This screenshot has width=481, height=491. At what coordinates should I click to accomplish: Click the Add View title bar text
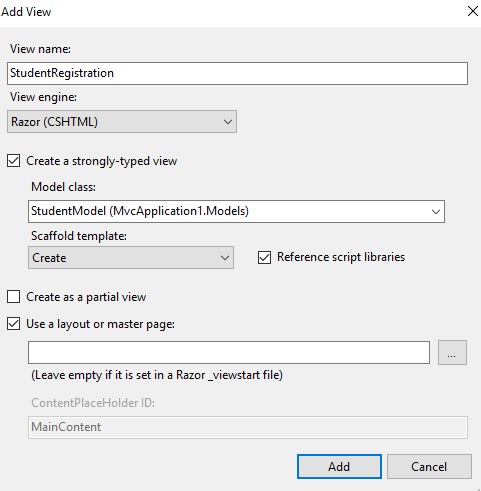point(26,12)
